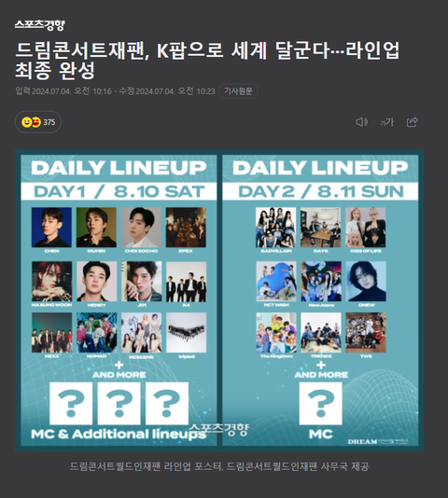Select the HA SUNG WOON artist photo
Screen dimensions: 448x498
pos(52,282)
